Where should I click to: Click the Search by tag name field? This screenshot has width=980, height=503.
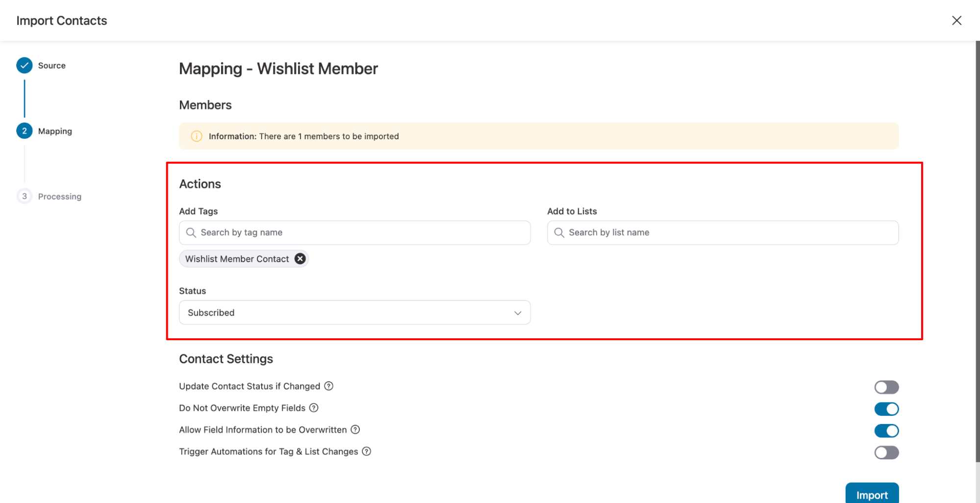click(354, 232)
